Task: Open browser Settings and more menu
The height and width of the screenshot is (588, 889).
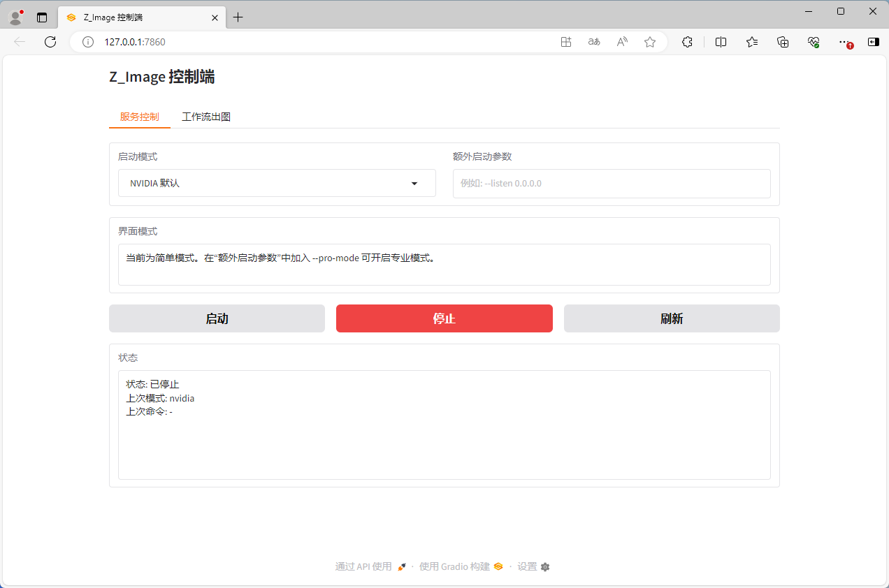Action: 844,42
